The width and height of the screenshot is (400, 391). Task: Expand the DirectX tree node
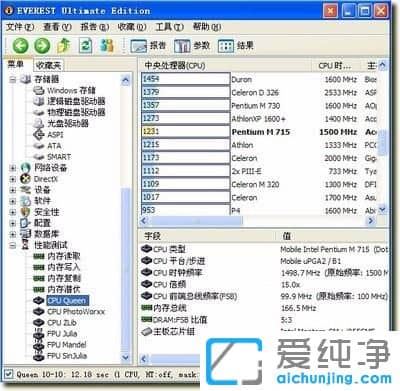(13, 179)
